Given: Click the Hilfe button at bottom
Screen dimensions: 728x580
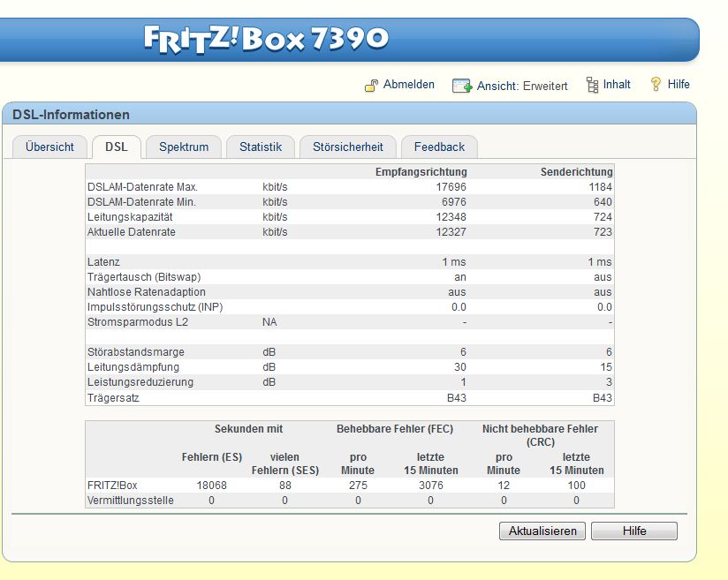Looking at the screenshot, I should tap(634, 531).
